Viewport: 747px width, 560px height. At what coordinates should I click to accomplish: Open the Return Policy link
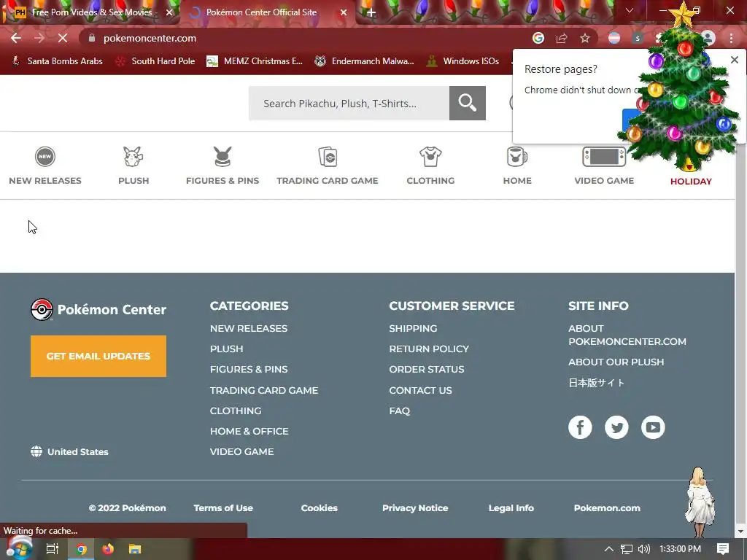429,349
